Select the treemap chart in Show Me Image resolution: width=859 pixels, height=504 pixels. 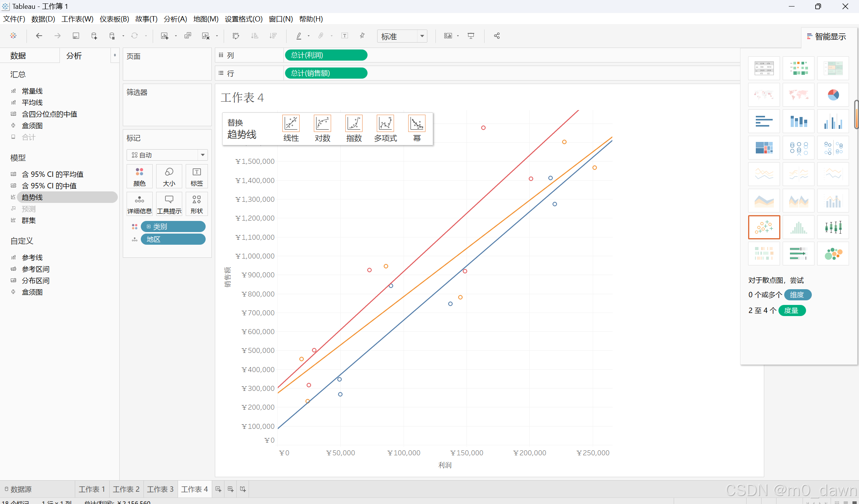tap(764, 148)
